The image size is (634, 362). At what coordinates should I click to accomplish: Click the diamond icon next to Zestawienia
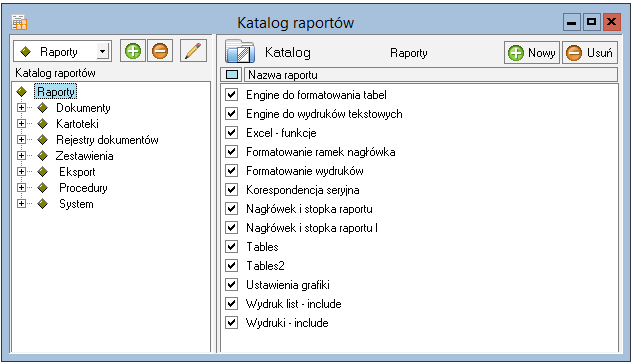click(42, 155)
